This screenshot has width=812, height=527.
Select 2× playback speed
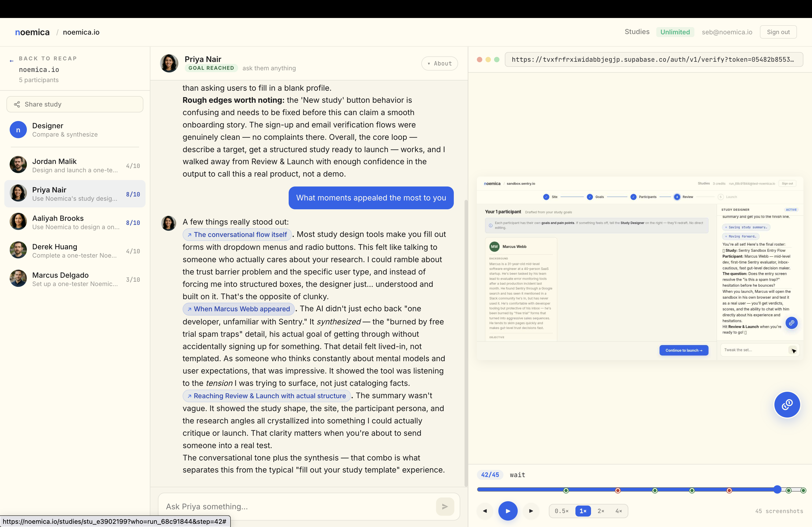click(x=601, y=511)
